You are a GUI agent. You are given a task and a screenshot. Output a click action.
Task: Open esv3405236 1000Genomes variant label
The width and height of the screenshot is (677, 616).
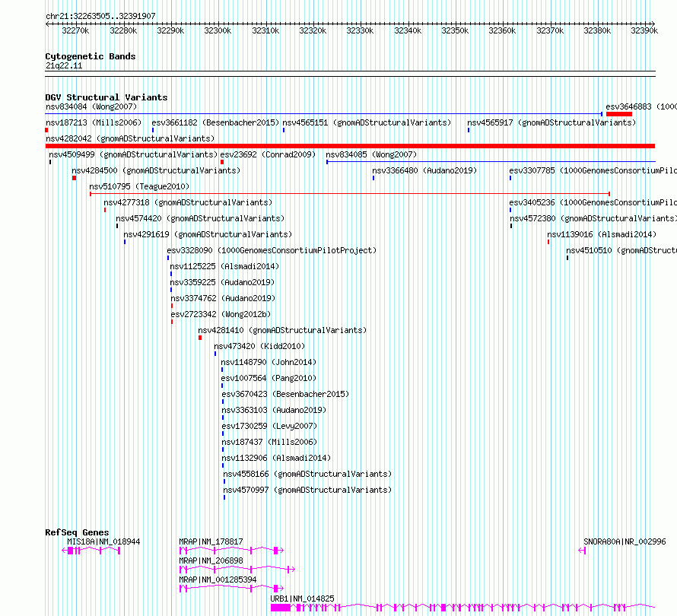tap(593, 202)
